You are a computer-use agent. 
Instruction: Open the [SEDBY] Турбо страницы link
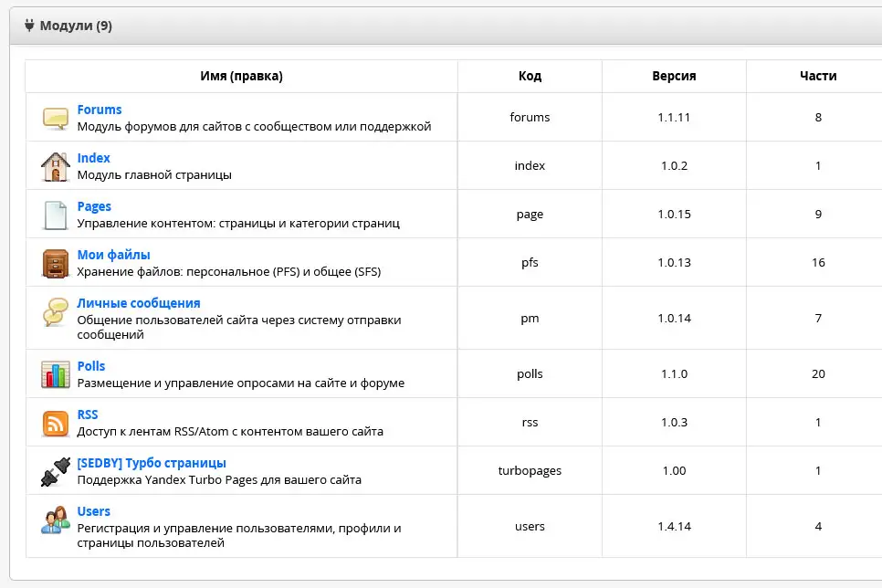[152, 463]
